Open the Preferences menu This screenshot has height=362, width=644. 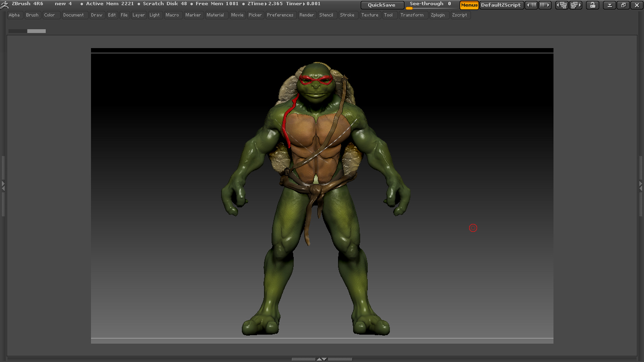click(280, 15)
